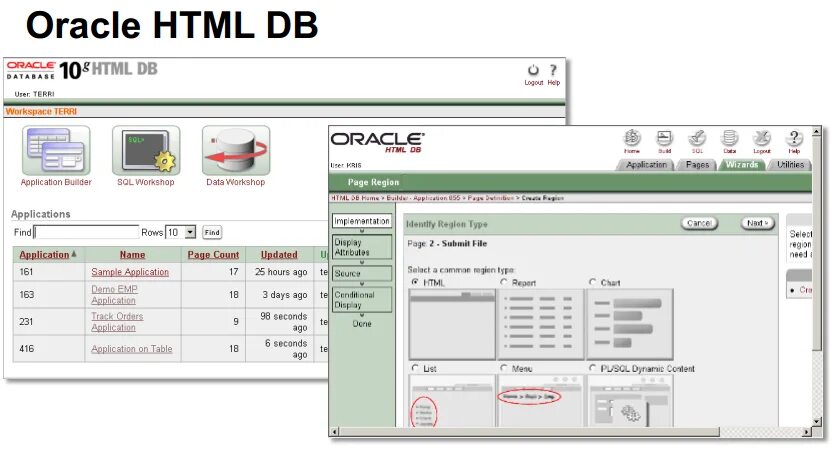Click the Logout icon in Page Region window
Viewport: 835px width, 450px height.
click(x=762, y=138)
